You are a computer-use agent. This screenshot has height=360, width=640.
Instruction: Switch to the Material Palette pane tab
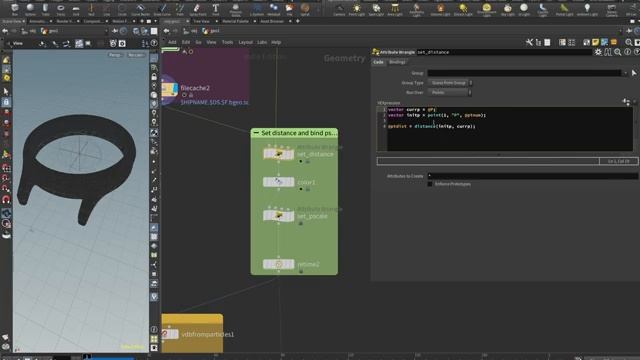click(236, 21)
